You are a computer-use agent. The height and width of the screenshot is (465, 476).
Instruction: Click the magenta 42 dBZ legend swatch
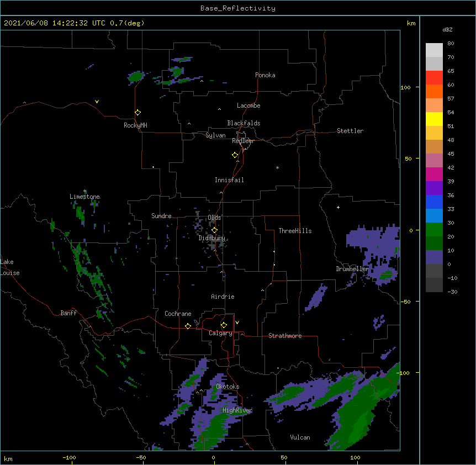(x=434, y=174)
